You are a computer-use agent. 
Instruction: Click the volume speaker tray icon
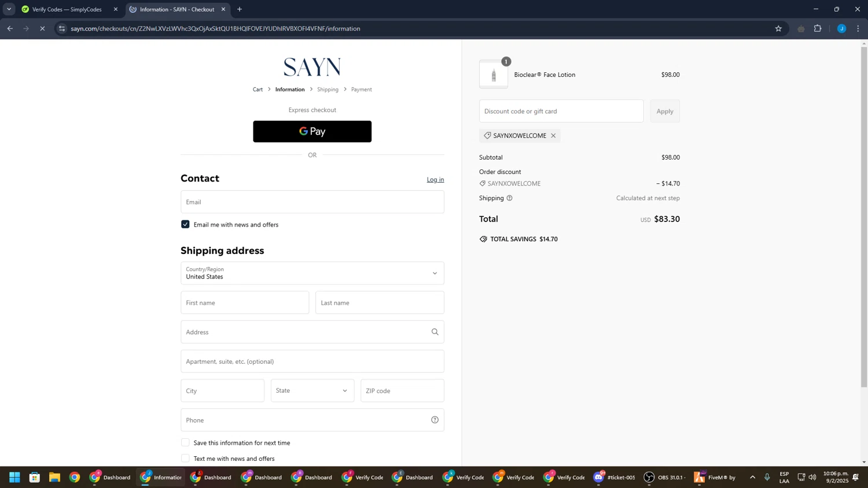[x=812, y=477]
